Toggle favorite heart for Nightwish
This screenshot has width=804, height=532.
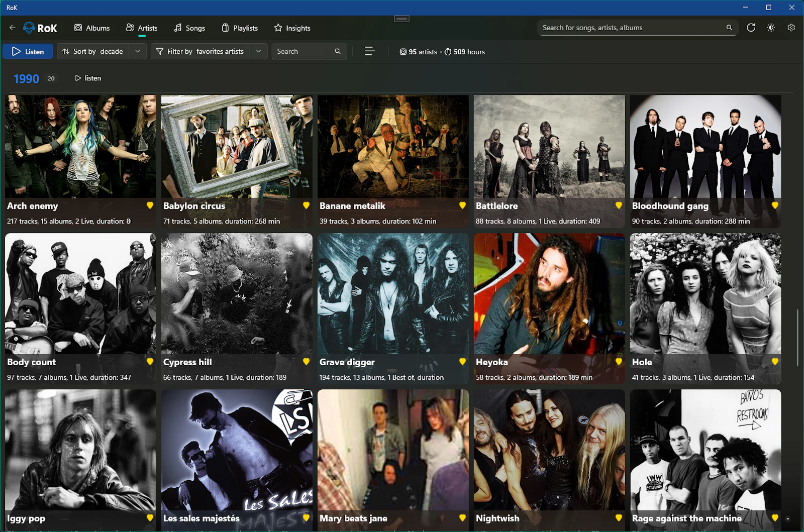pos(619,518)
